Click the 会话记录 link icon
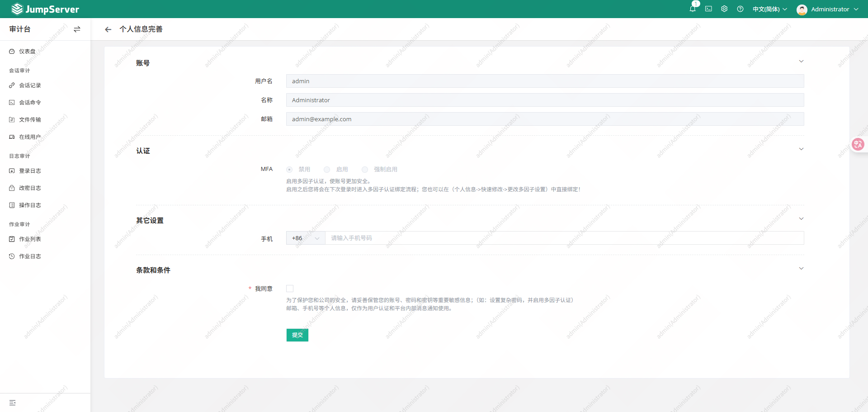 (x=12, y=85)
